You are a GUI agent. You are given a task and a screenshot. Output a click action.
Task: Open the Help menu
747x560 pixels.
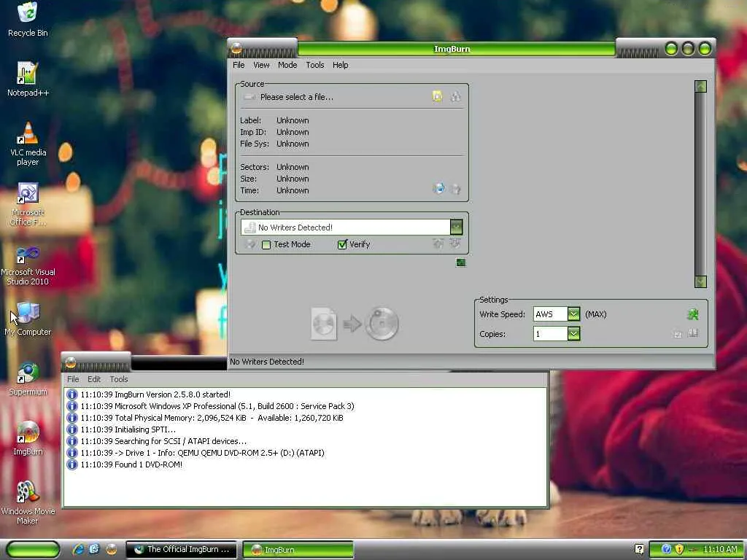pyautogui.click(x=340, y=65)
